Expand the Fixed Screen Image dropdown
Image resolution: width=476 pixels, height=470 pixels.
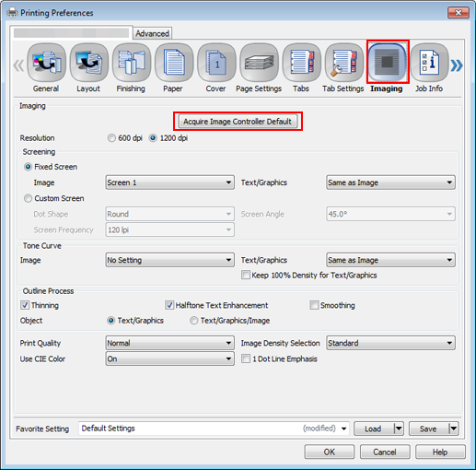170,182
